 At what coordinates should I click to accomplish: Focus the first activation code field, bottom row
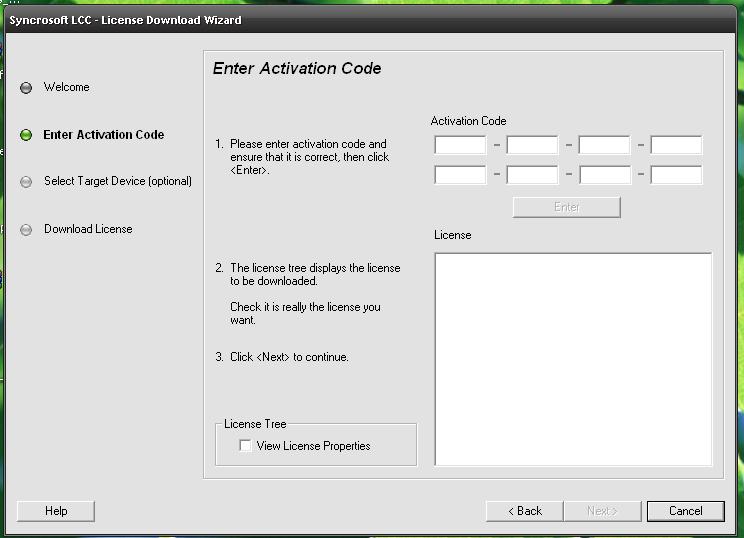(x=460, y=175)
